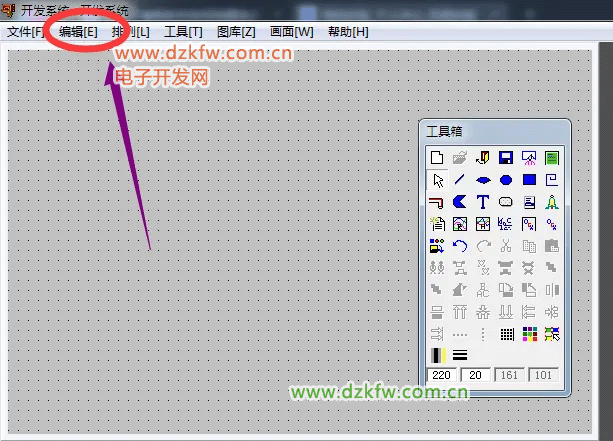The image size is (613, 441).
Task: Open the 帮助[H] menu
Action: tap(348, 32)
